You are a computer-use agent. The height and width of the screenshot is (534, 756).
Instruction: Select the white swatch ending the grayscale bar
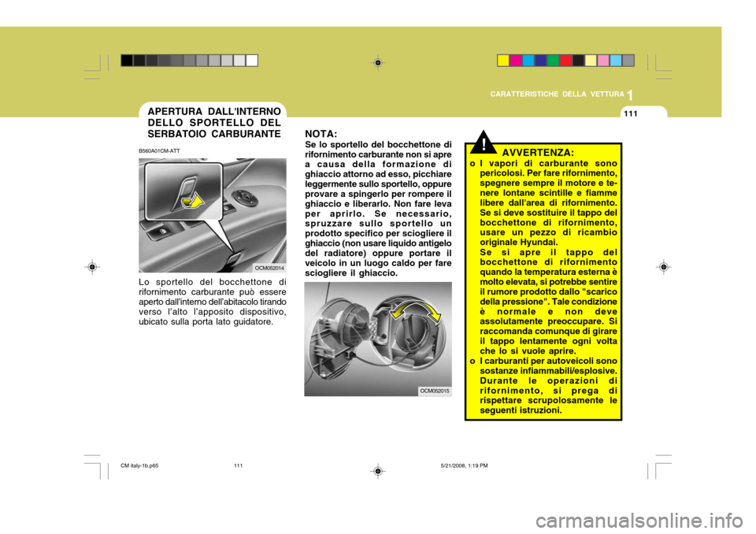[x=252, y=61]
